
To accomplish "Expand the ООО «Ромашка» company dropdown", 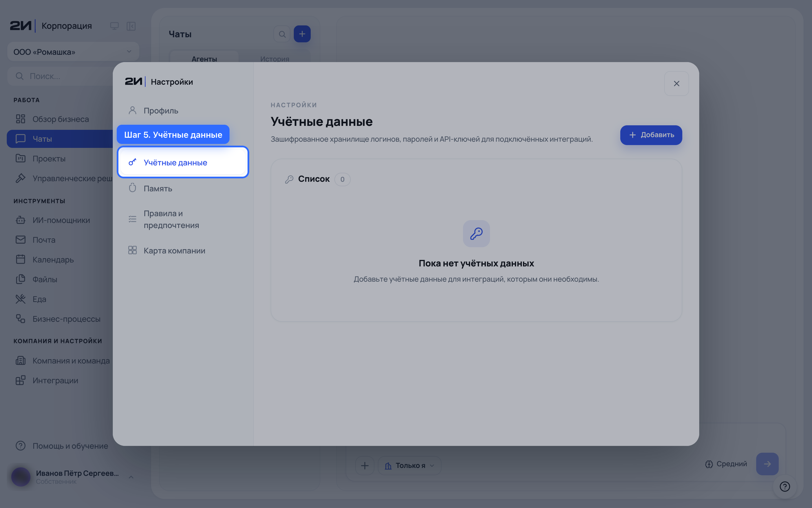I will pos(73,52).
